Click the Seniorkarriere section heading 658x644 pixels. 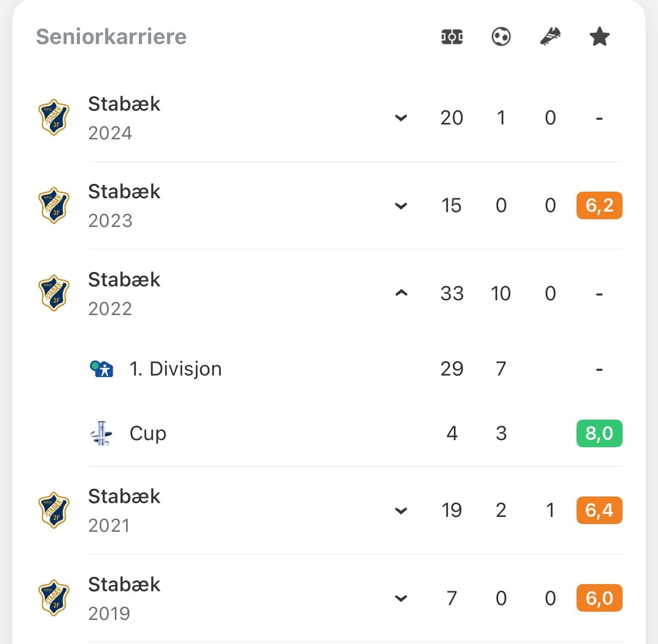[111, 37]
